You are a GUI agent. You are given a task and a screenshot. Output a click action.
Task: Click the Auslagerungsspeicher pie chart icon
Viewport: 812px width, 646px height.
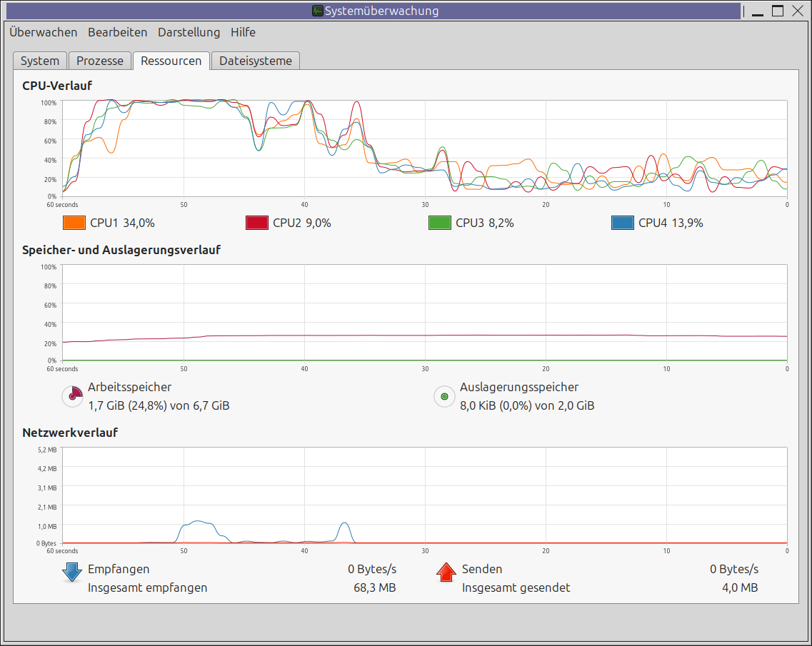pos(445,396)
